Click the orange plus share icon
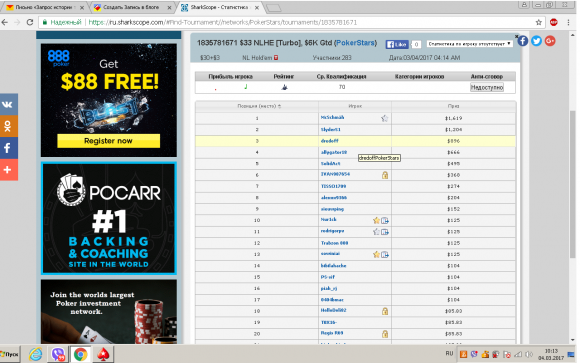The width and height of the screenshot is (580, 363). point(8,170)
